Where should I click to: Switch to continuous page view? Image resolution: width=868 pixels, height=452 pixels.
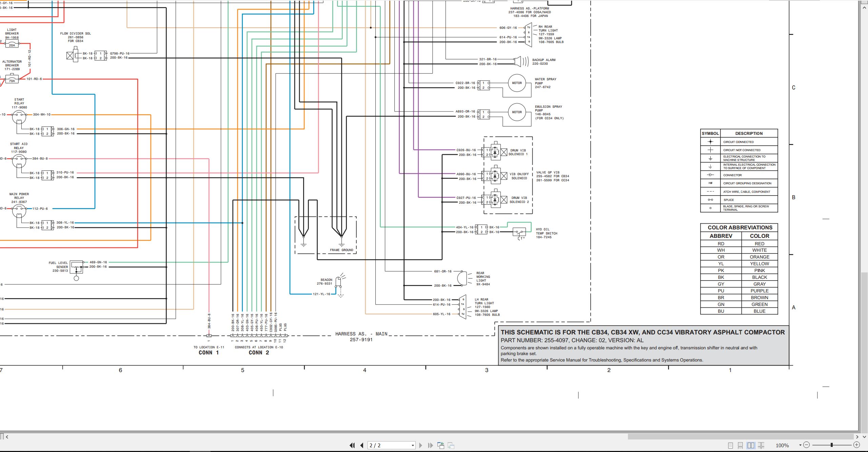point(741,446)
